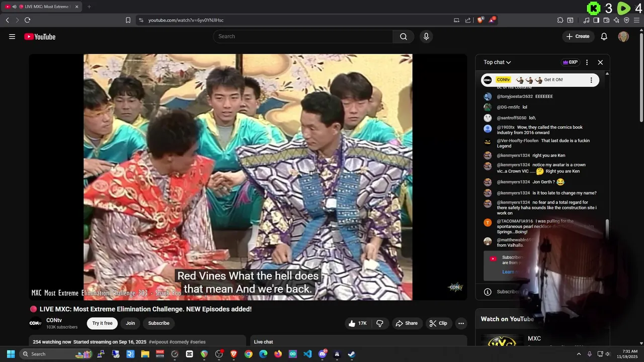Open the media control music note icon
644x362 pixels.
pos(587,20)
